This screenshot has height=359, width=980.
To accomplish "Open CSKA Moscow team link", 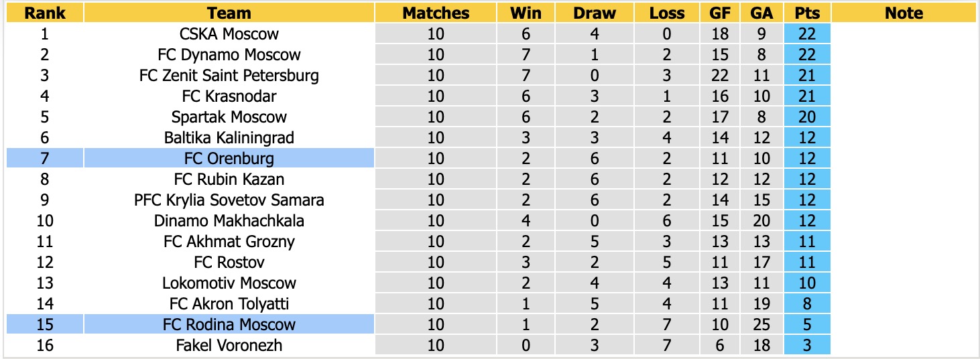I will point(229,33).
